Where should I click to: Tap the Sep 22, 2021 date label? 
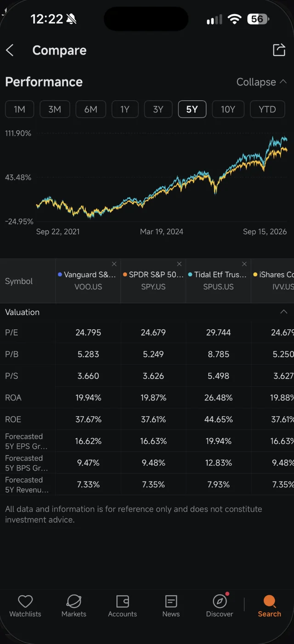pyautogui.click(x=58, y=231)
